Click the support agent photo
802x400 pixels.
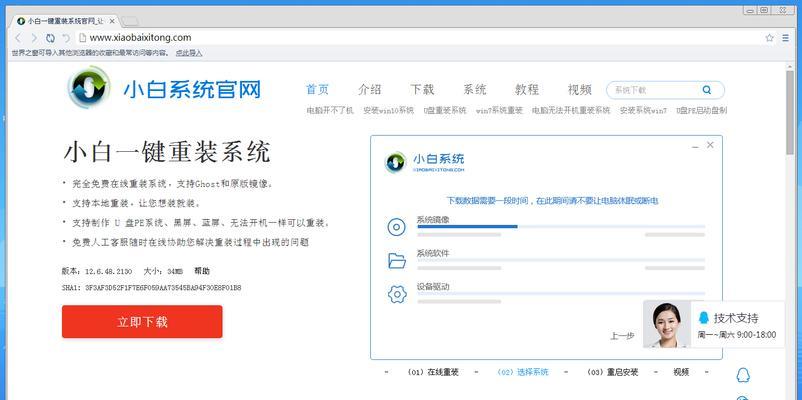click(667, 324)
